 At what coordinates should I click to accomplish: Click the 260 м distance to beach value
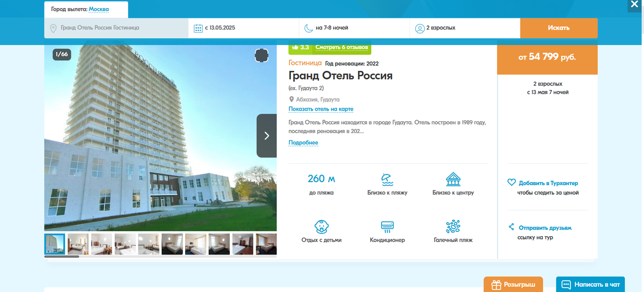click(x=321, y=179)
